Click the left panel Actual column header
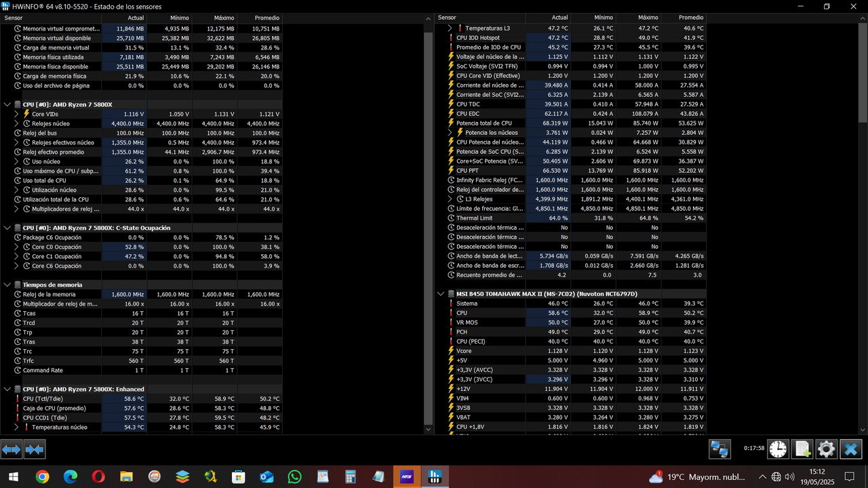This screenshot has height=488, width=868. pos(123,18)
